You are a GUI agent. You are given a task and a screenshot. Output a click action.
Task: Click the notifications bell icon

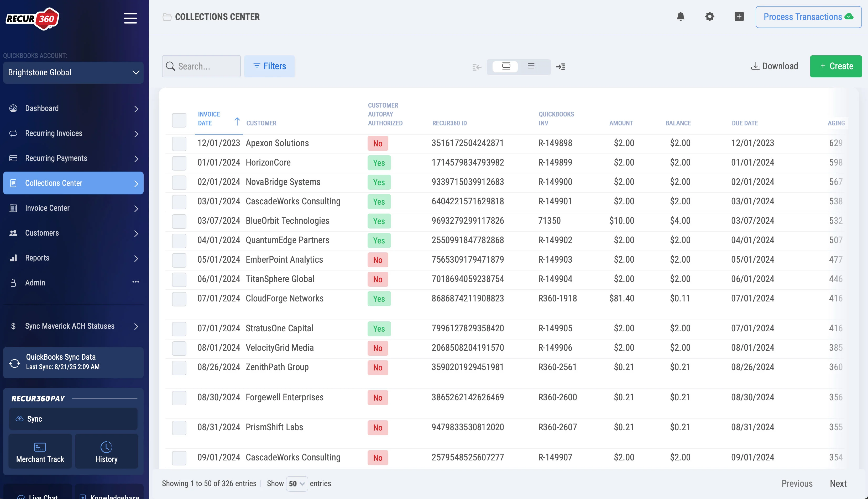coord(681,17)
